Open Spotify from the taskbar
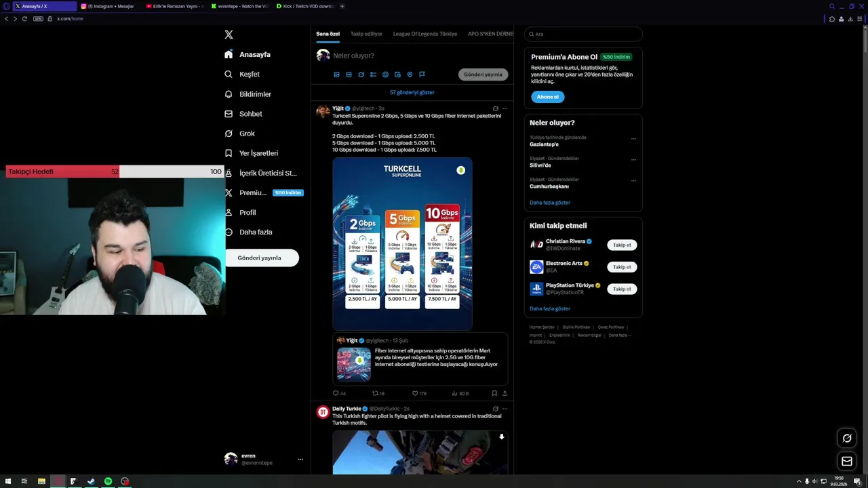 point(108,481)
